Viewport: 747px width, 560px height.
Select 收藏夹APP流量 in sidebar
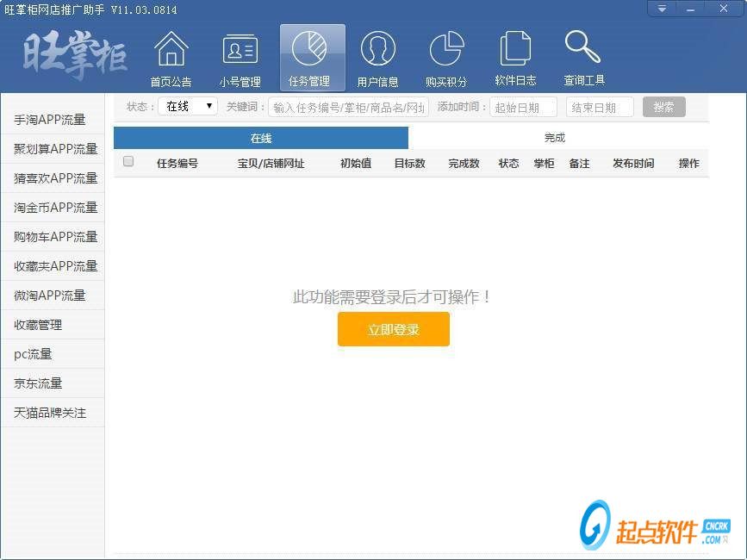tap(53, 266)
